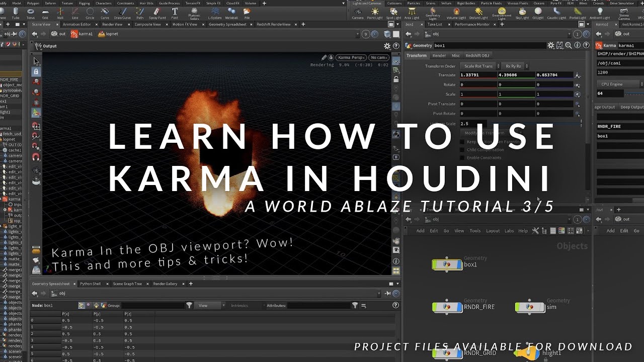Toggle the padlock in the viewport display options bar
Image resolution: width=644 pixels, height=362 pixels.
396,79
